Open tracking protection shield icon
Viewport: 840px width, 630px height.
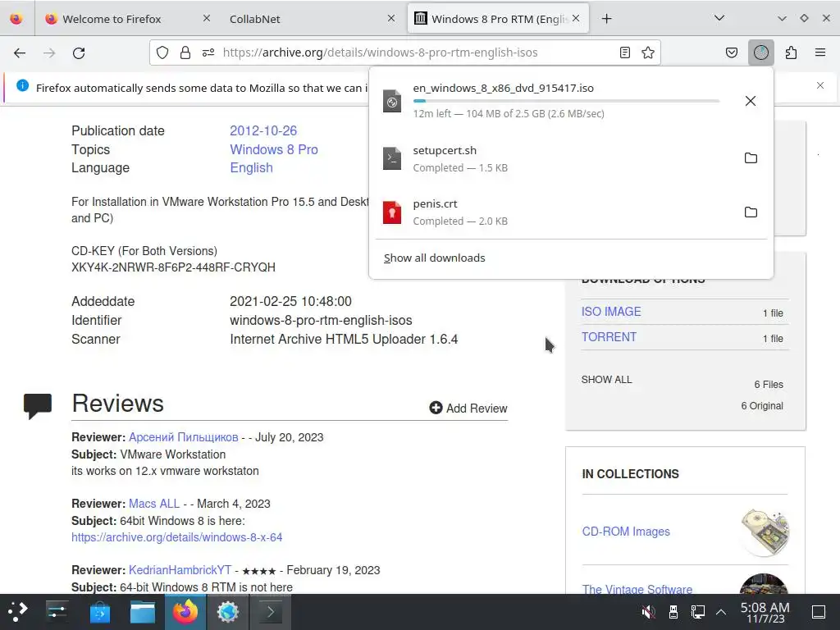(162, 52)
